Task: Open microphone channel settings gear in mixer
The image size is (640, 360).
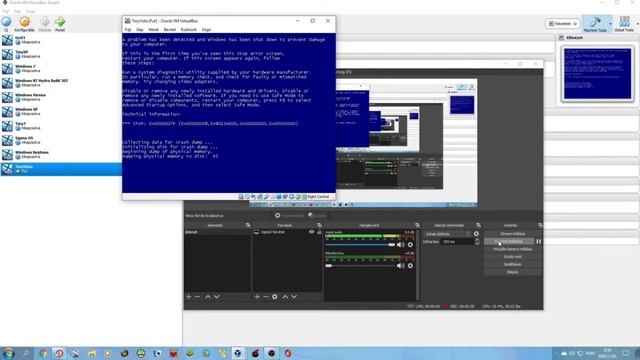Action: pyautogui.click(x=410, y=266)
